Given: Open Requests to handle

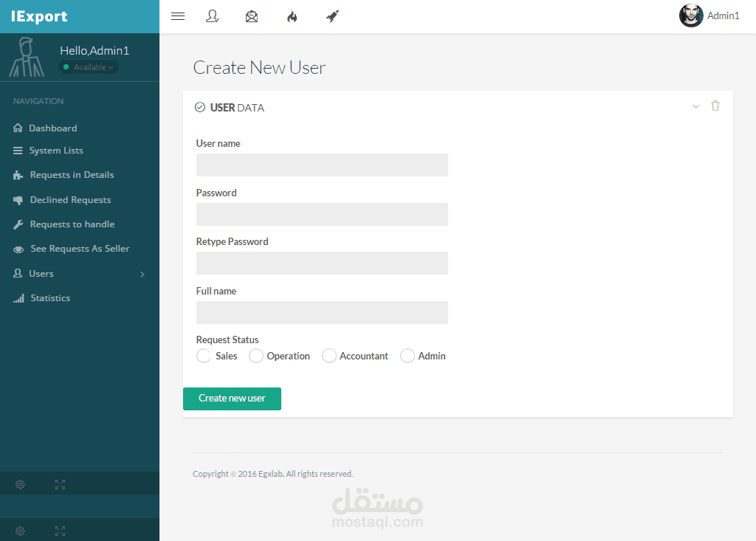Looking at the screenshot, I should [x=72, y=224].
